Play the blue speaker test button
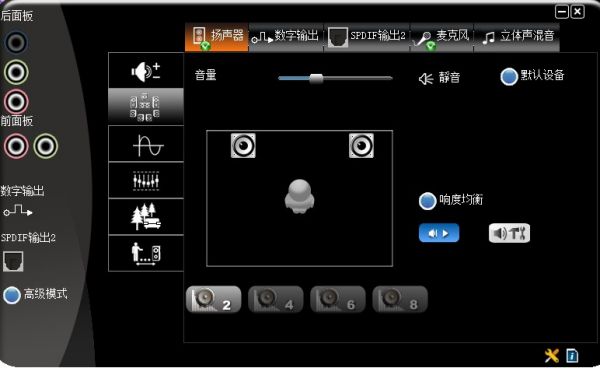Viewport: 600px width, 368px height. [439, 233]
